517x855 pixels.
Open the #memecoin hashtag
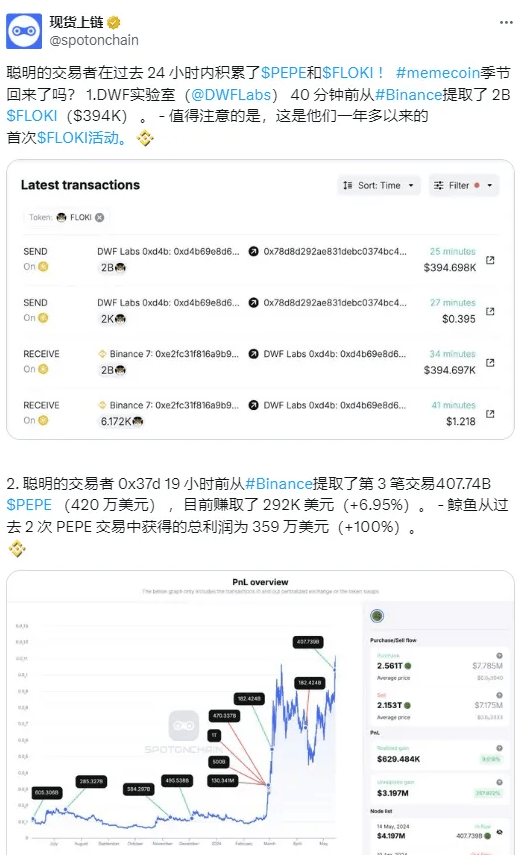point(437,73)
